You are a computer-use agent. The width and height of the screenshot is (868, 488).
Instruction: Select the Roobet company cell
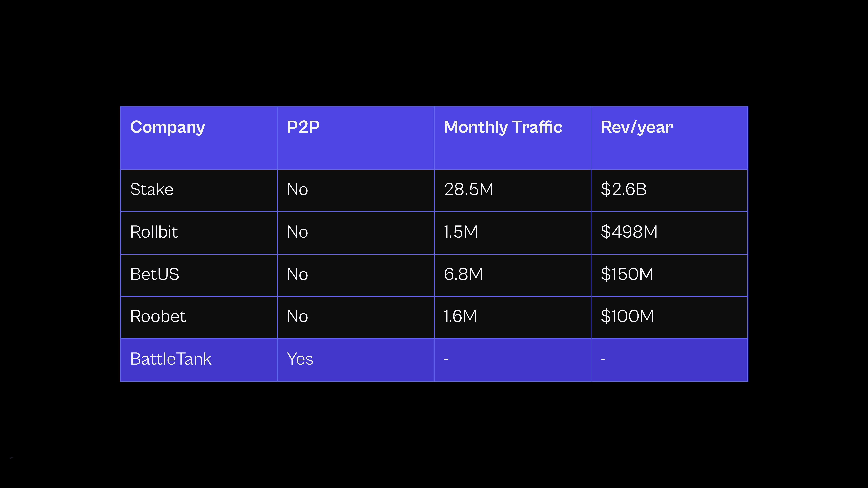point(158,317)
